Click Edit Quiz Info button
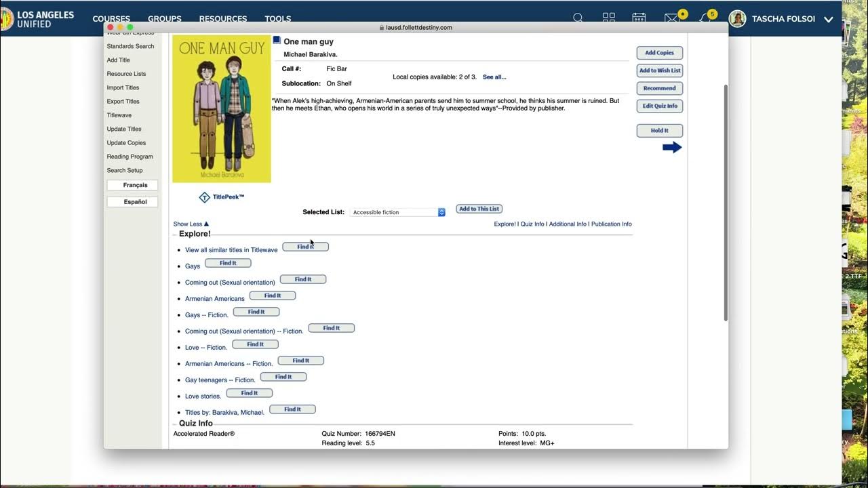Viewport: 868px width, 488px height. 659,106
